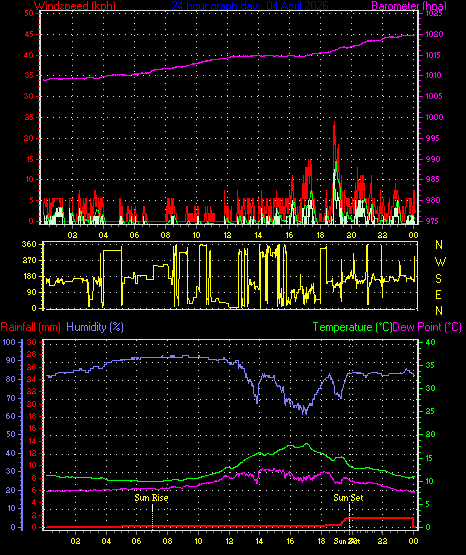Click the Sun Set marker label

[348, 498]
